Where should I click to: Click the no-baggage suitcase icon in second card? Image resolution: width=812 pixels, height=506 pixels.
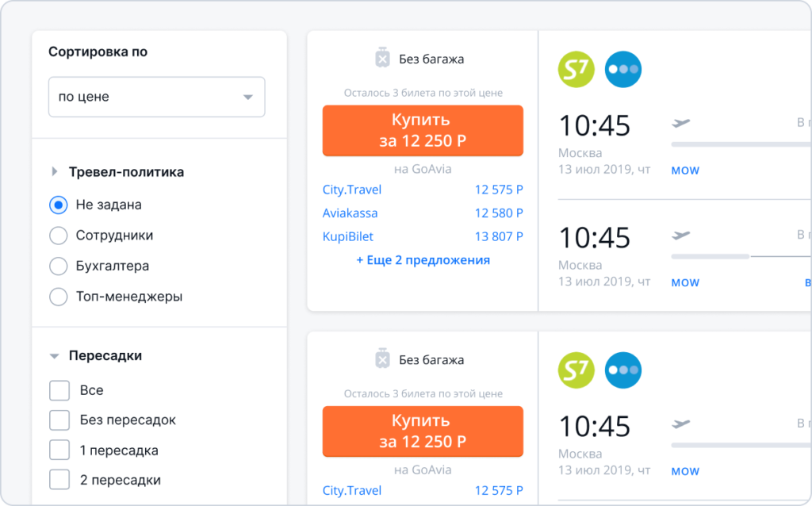point(382,359)
